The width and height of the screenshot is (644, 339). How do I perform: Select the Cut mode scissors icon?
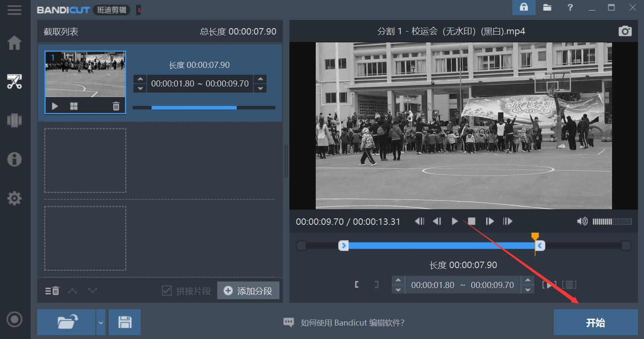pos(14,81)
